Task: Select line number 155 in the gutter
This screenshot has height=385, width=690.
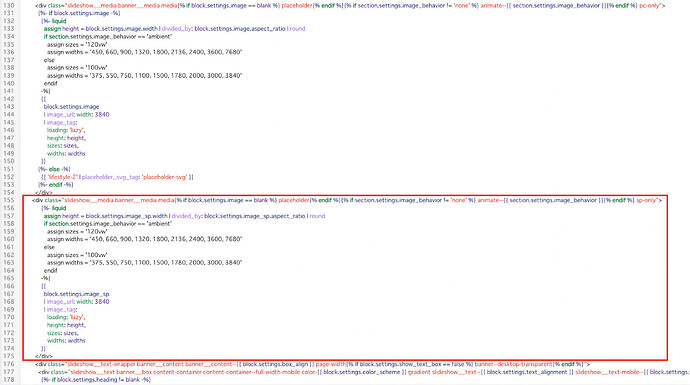Action: 8,200
